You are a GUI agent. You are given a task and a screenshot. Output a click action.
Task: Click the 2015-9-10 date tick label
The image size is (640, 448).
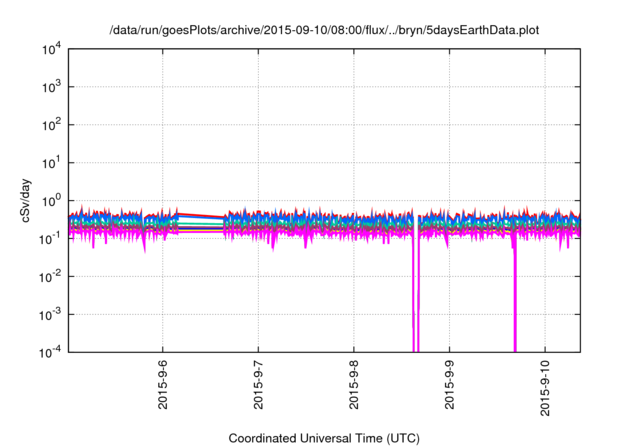point(545,388)
